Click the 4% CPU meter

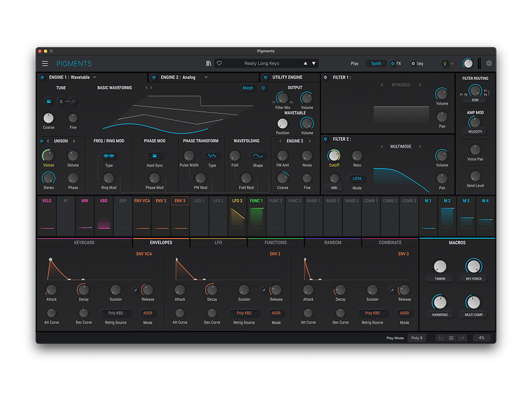482,338
